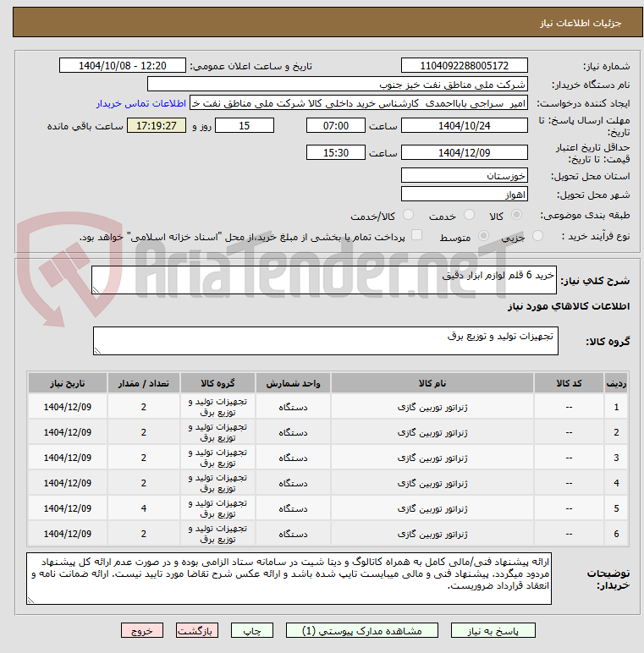Click ژنراتور توربین گازی in row 3
Image resolution: width=644 pixels, height=653 pixels.
432,458
